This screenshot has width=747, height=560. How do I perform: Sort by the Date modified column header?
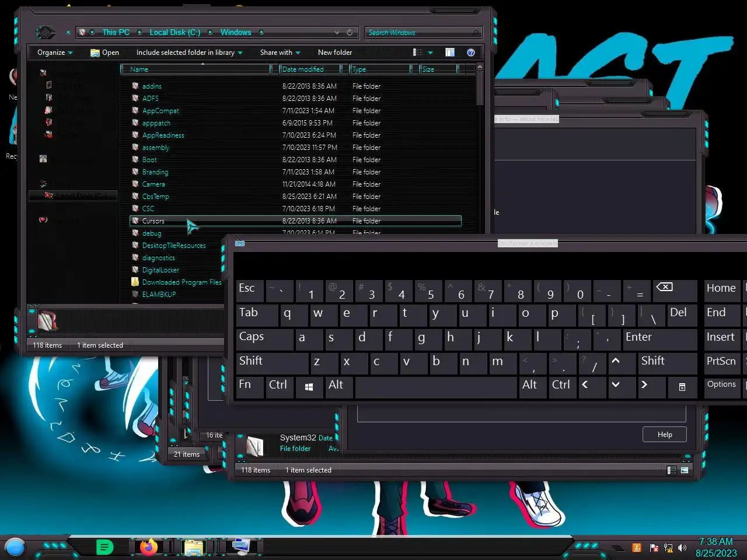[310, 69]
